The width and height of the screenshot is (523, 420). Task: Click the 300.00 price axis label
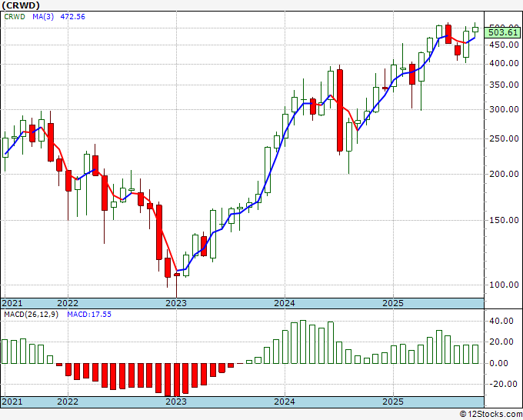point(505,109)
